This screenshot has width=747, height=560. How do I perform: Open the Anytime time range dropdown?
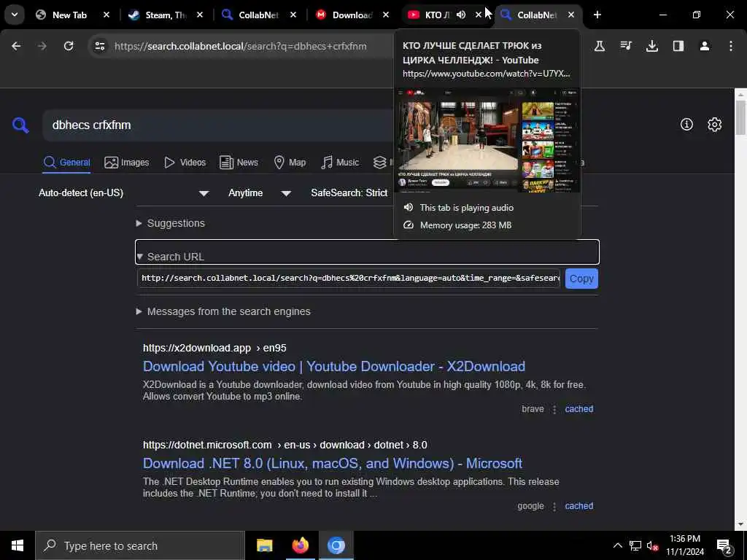click(259, 192)
